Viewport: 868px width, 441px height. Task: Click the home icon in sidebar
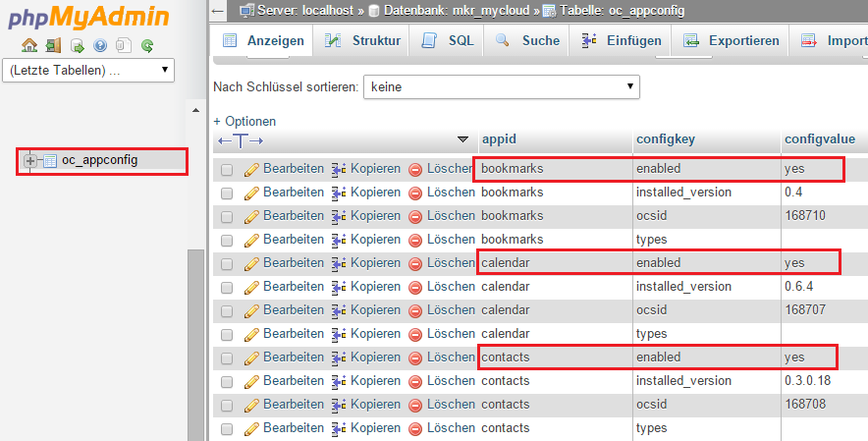click(x=28, y=45)
